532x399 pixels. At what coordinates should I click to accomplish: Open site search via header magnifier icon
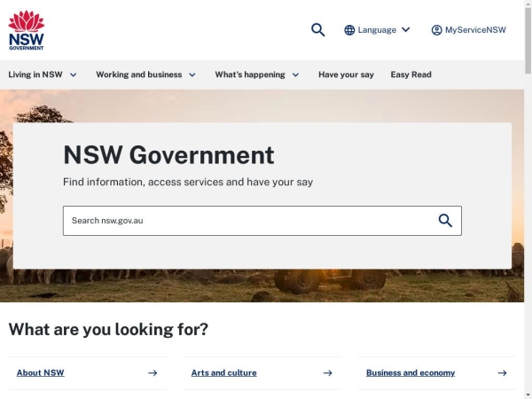318,30
